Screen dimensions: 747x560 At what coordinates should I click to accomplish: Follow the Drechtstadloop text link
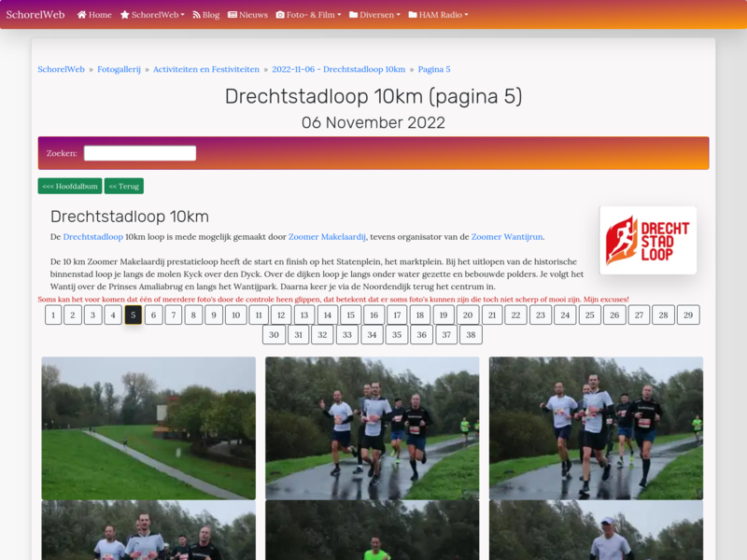pyautogui.click(x=92, y=237)
